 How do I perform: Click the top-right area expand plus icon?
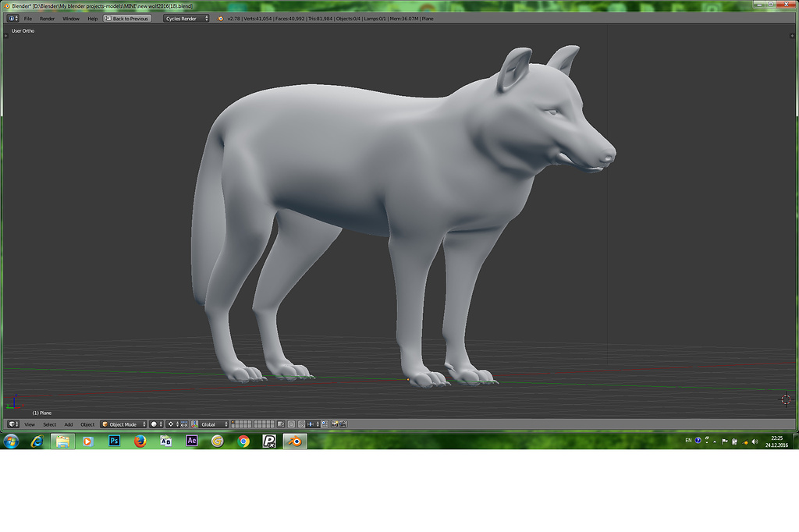792,36
